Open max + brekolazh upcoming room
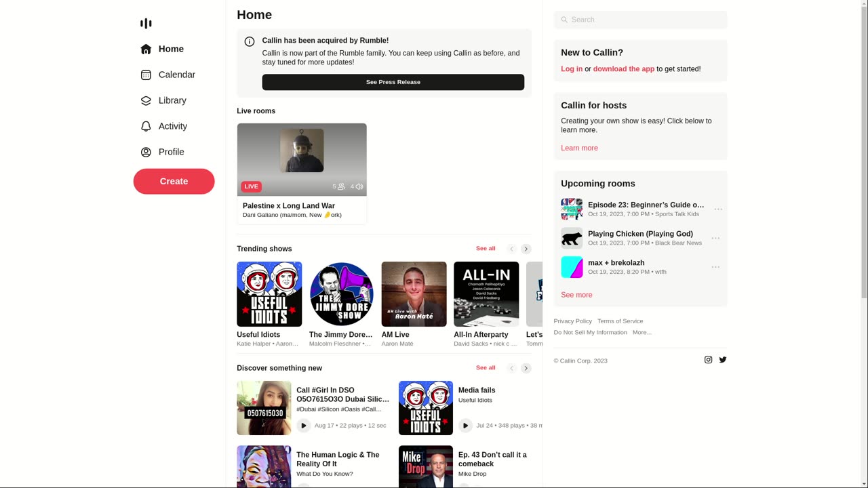This screenshot has width=868, height=488. pos(616,263)
